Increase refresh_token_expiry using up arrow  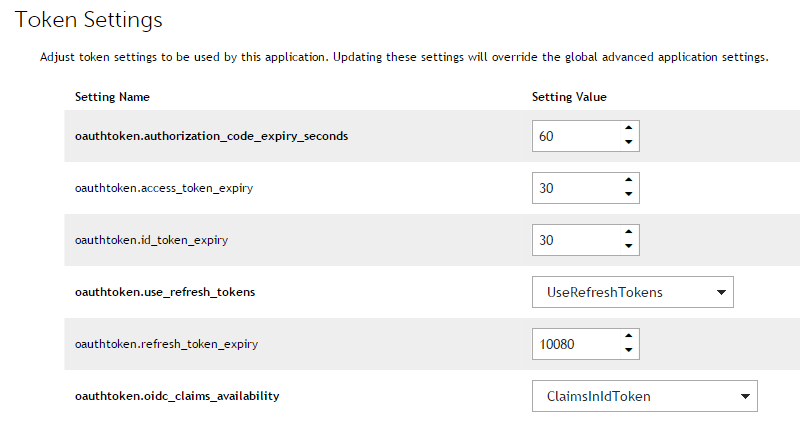628,337
